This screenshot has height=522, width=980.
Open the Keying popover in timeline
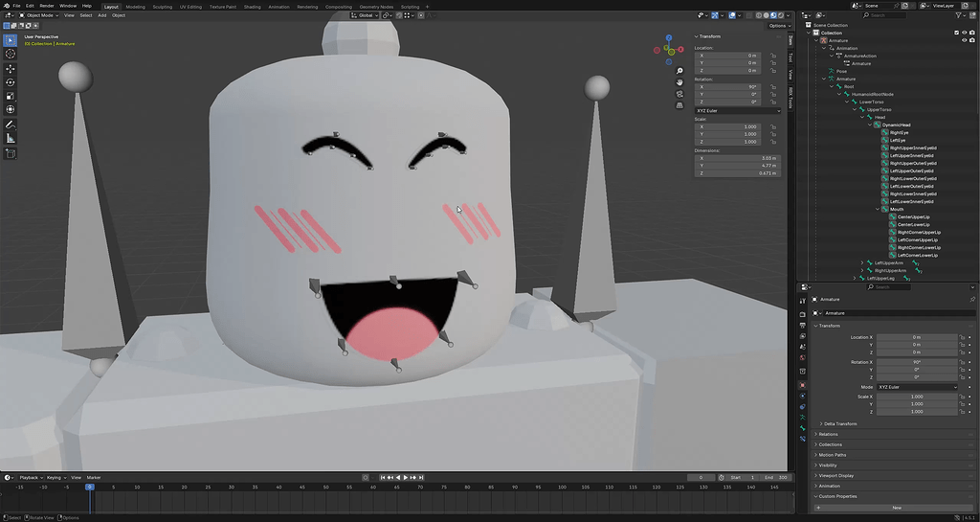click(55, 478)
